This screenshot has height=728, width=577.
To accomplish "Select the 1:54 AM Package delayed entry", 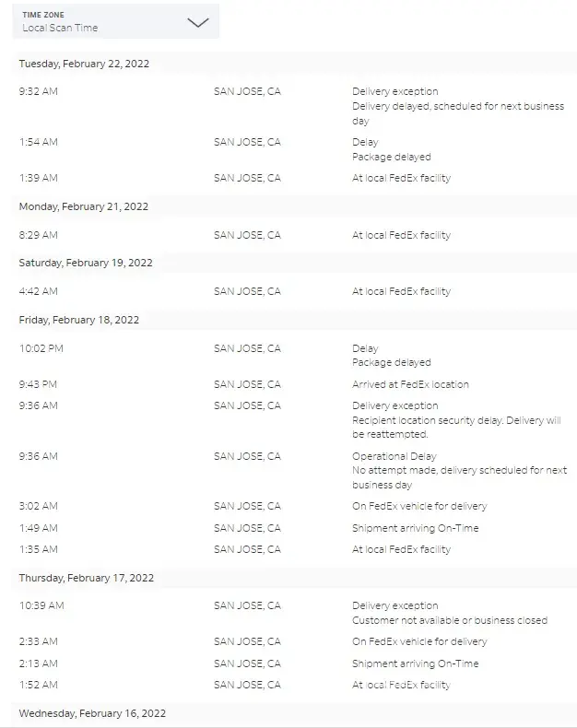I will 391,157.
